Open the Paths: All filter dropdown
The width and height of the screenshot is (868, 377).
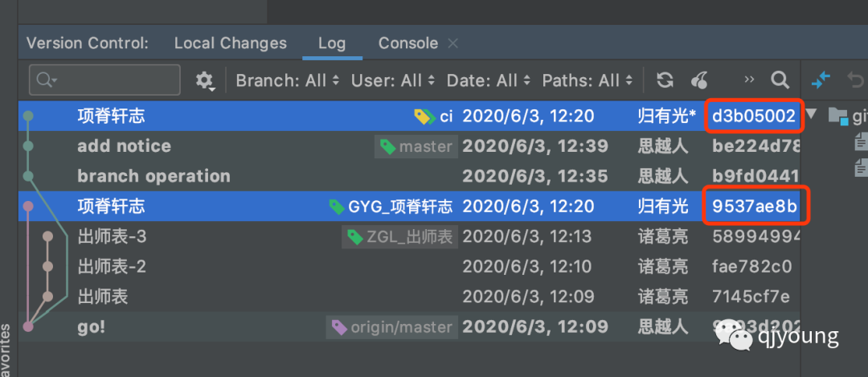(x=588, y=81)
